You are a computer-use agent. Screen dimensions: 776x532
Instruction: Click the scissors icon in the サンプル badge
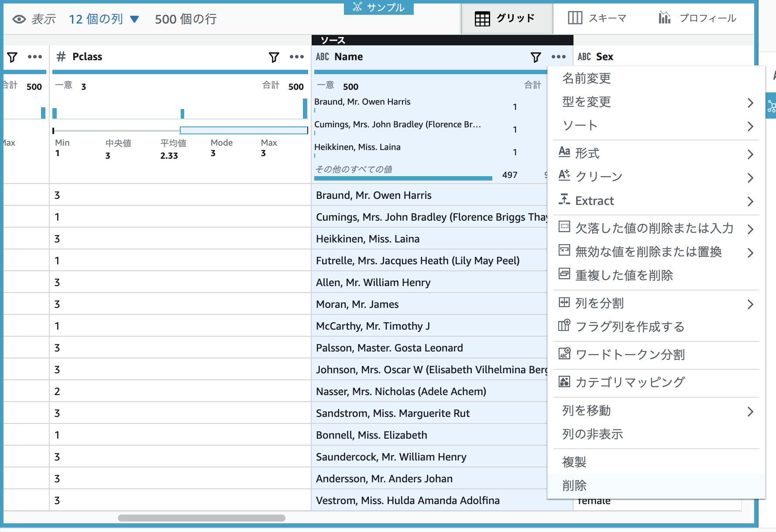pos(357,7)
